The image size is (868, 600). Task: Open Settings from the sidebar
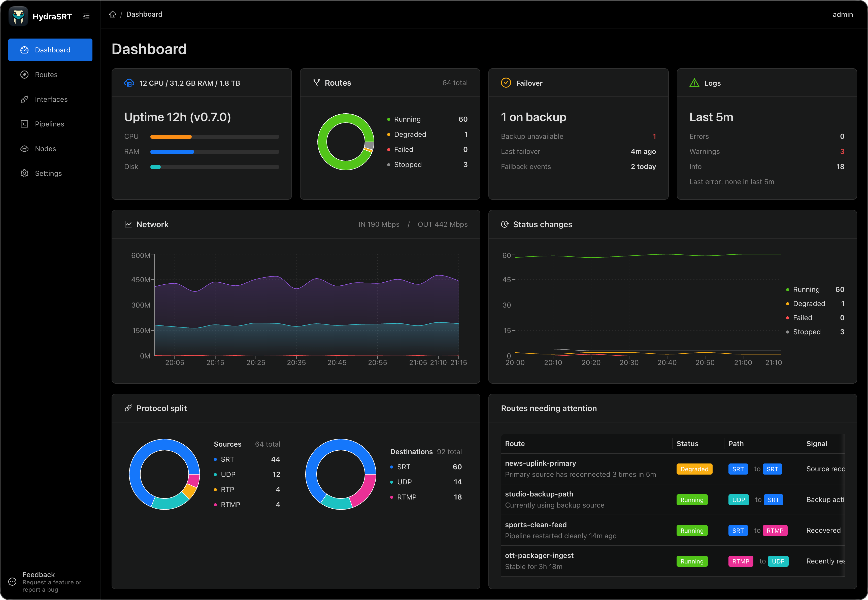50,173
